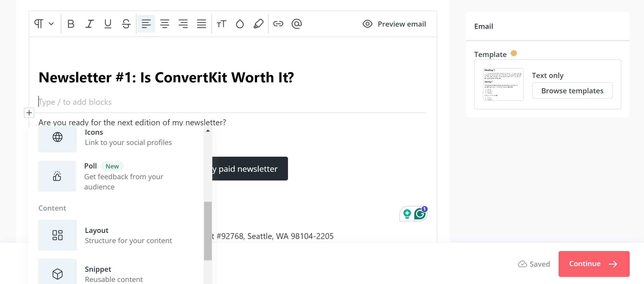Toggle bold formatting
Viewport: 644px width, 284px height.
pos(71,24)
